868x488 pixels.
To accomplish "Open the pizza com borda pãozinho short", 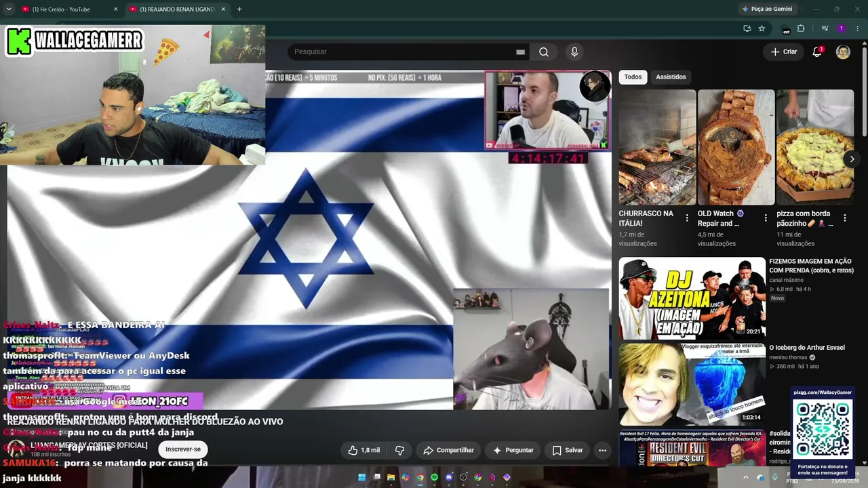I will (x=815, y=147).
